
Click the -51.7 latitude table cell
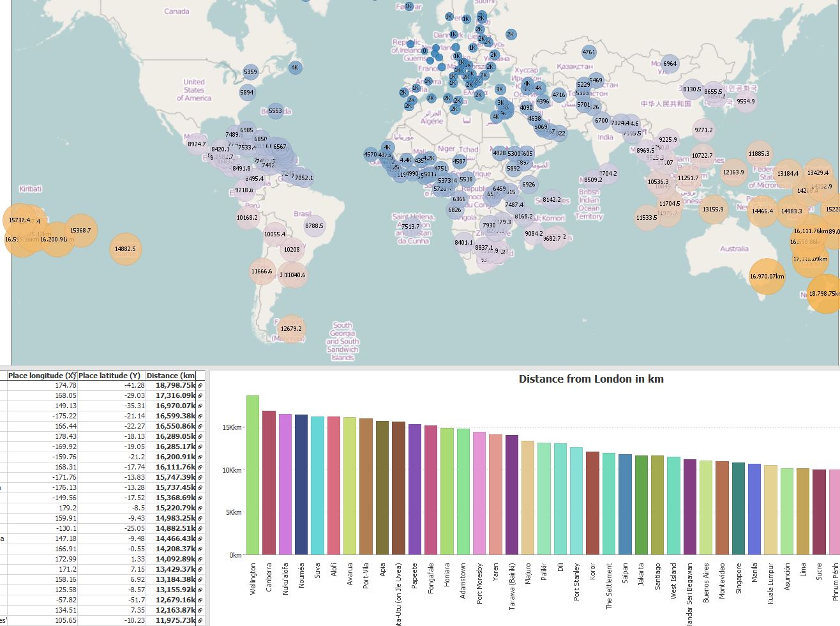[112, 600]
